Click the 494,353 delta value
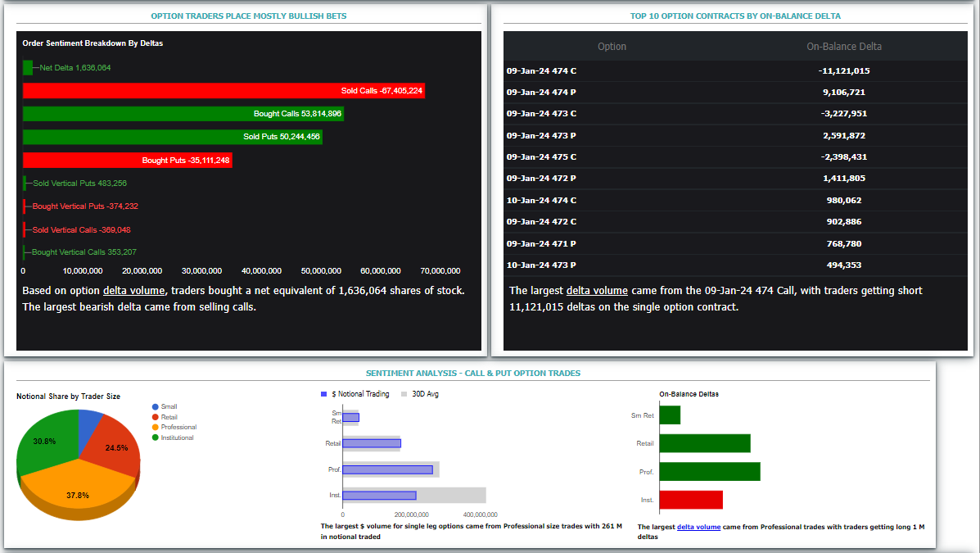Screen dimensions: 980x553 844,265
